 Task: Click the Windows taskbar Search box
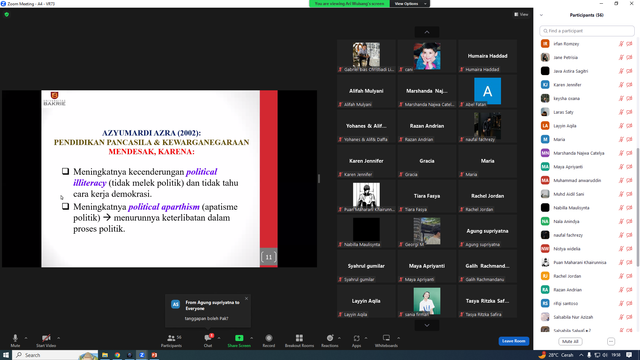pyautogui.click(x=56, y=355)
